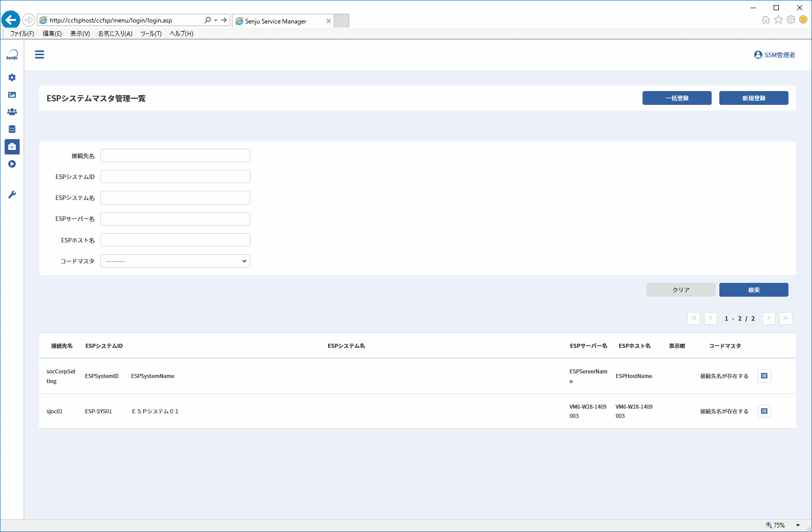The width and height of the screenshot is (812, 532).
Task: Open the ファイル(F) menu
Action: point(22,34)
